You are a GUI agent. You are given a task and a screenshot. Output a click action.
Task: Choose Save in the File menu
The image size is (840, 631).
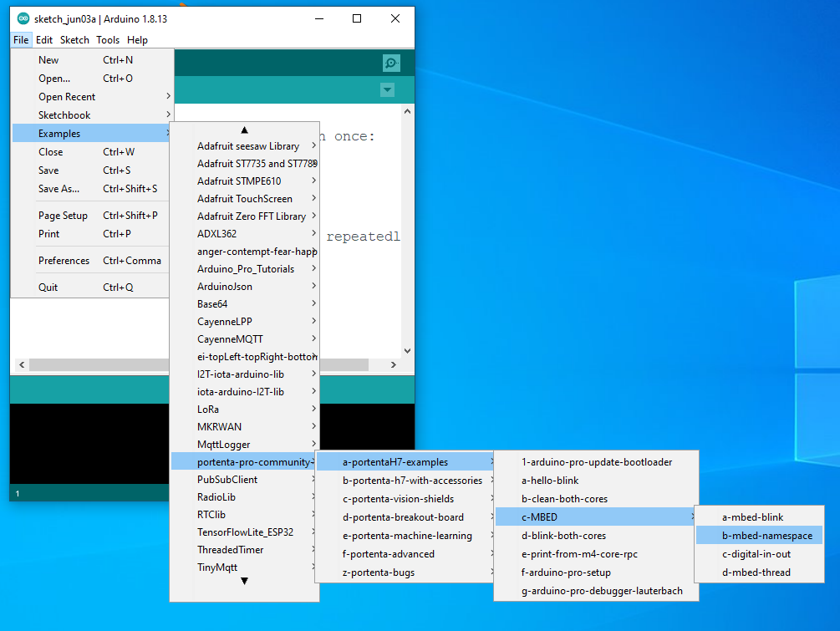[x=92, y=170]
